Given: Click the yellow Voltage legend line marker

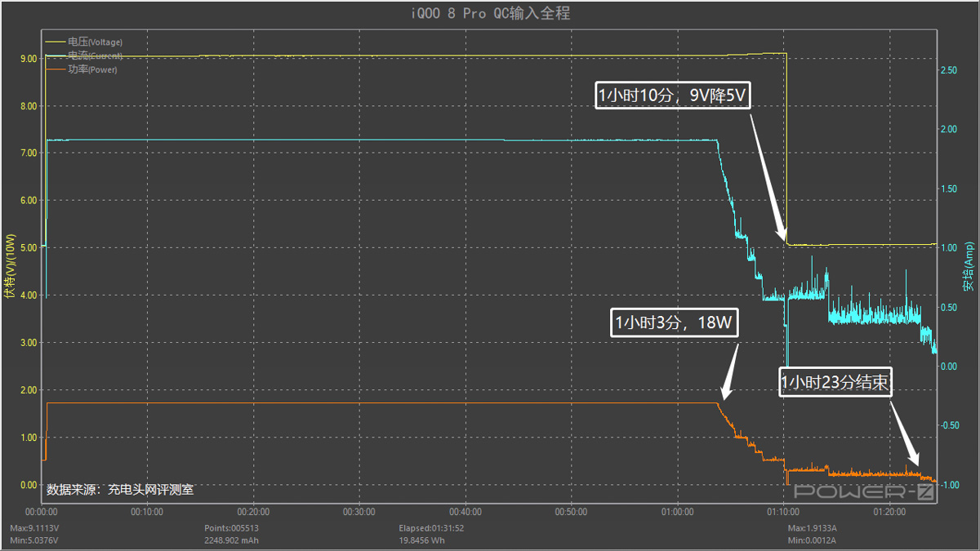Looking at the screenshot, I should tap(56, 42).
